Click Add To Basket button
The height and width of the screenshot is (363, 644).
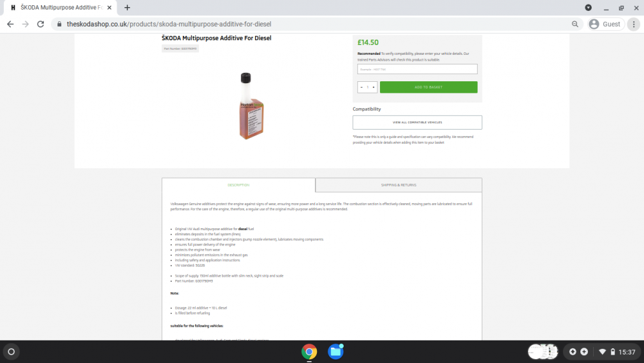(x=428, y=87)
